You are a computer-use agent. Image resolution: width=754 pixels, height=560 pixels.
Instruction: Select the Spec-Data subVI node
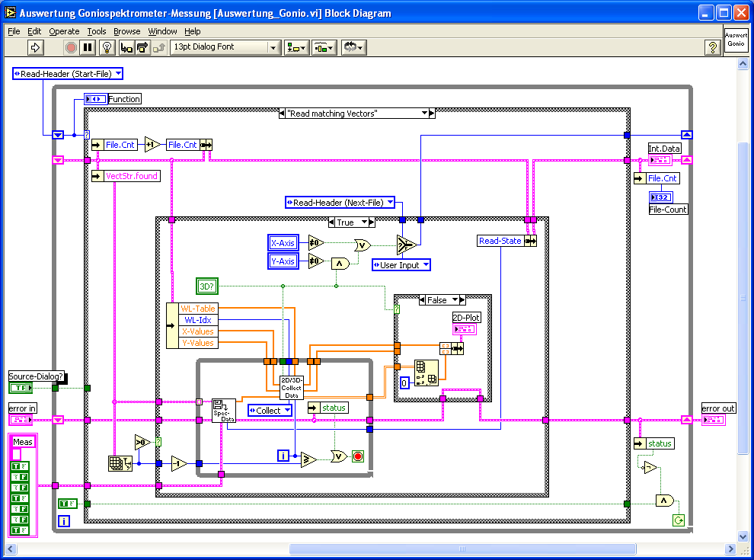click(x=224, y=411)
